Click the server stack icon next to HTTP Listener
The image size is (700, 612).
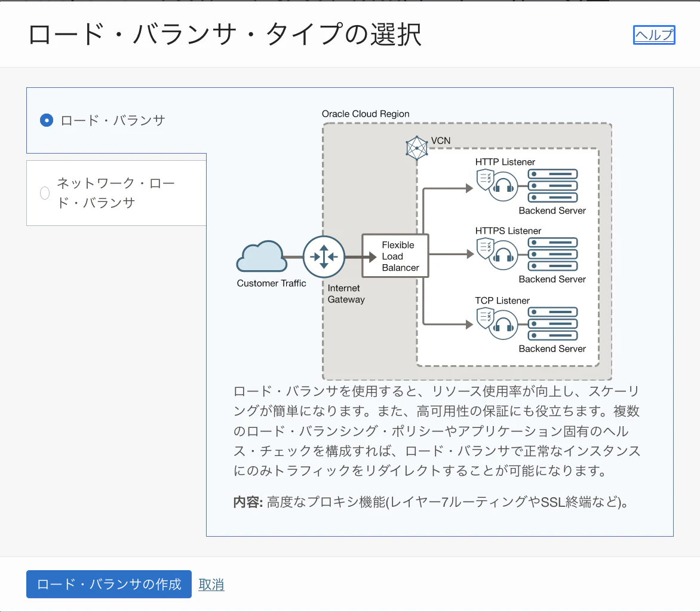click(552, 186)
